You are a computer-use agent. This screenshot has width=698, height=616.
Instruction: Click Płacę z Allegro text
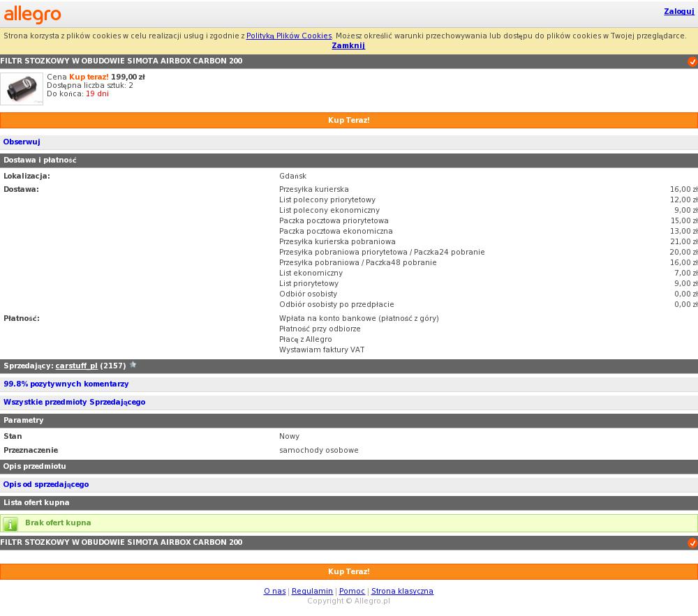point(306,339)
